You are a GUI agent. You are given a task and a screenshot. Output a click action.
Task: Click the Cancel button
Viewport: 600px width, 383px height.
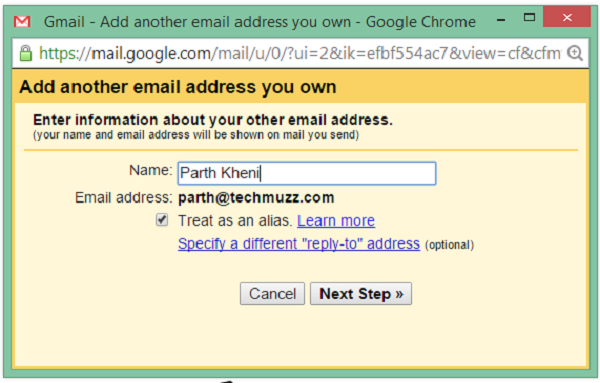(x=272, y=294)
